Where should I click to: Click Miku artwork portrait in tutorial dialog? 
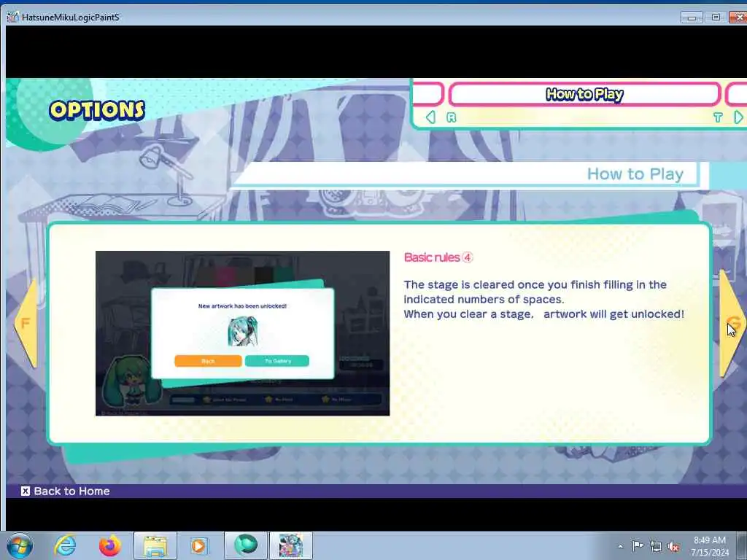[242, 332]
